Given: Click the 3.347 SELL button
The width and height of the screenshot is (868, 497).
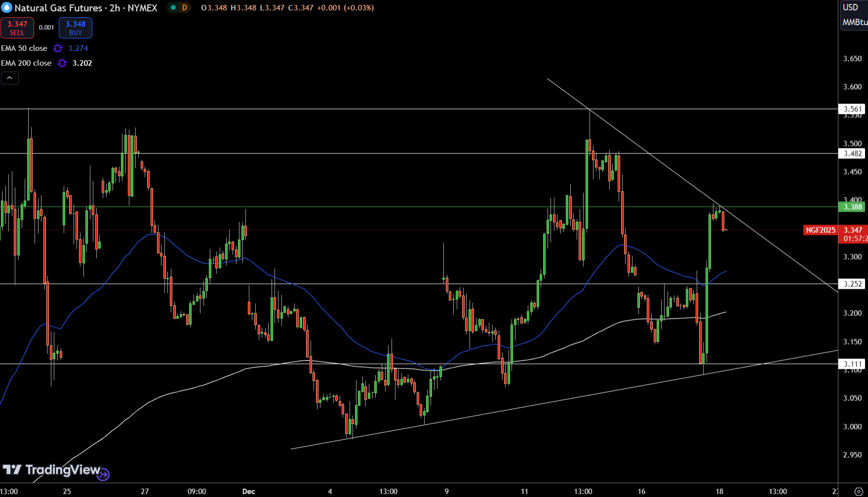Looking at the screenshot, I should click(17, 28).
